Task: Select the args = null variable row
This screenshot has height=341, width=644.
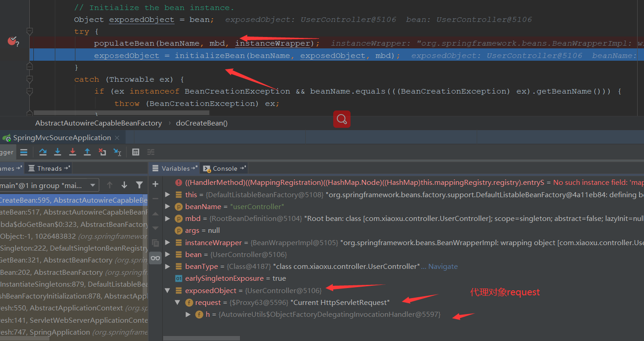Action: 404,230
